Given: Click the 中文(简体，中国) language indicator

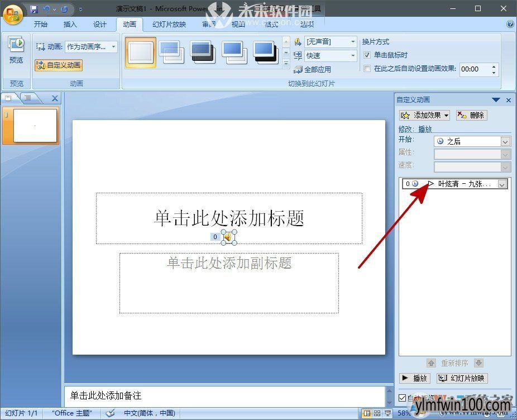Looking at the screenshot, I should click(x=150, y=413).
